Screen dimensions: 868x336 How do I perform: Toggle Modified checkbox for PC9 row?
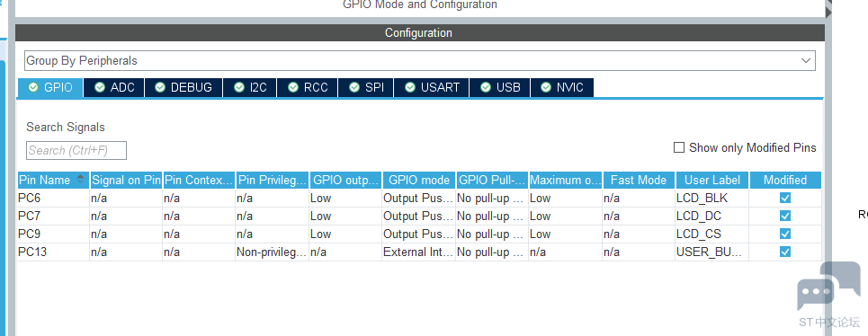coord(785,234)
